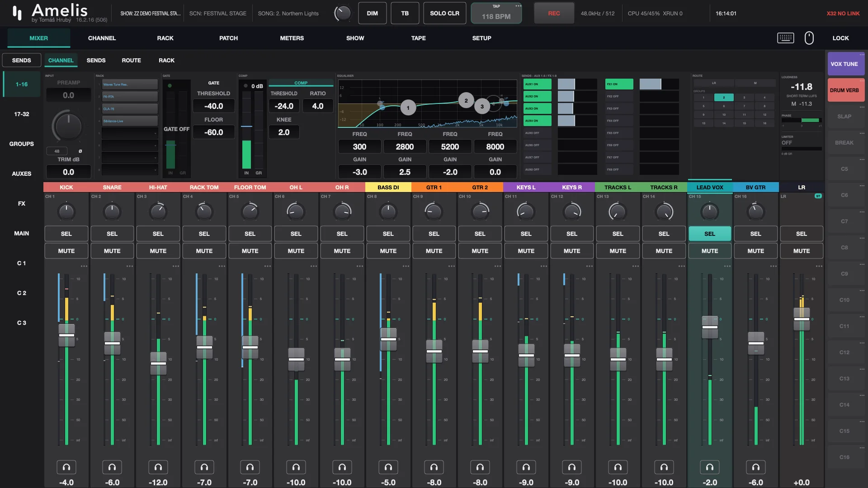Select the GTR 2 channel with SEL
Viewport: 868px width, 488px height.
click(x=480, y=234)
